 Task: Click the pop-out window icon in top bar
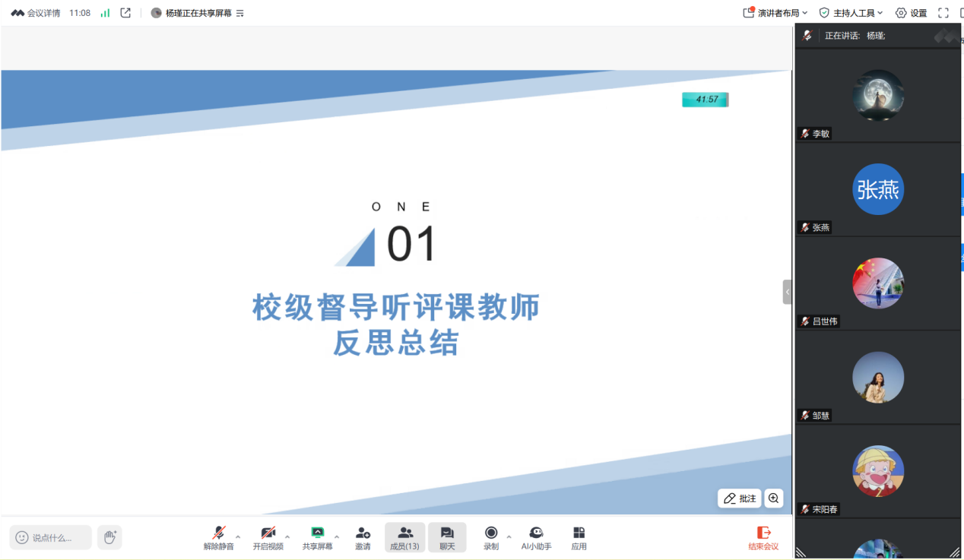pyautogui.click(x=126, y=13)
